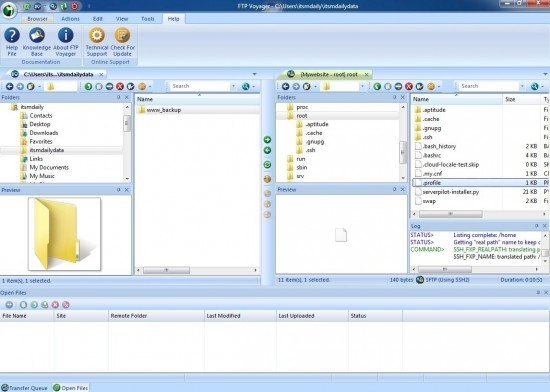Open the Tools ribbon tab
This screenshot has width=550, height=392.
pyautogui.click(x=148, y=19)
